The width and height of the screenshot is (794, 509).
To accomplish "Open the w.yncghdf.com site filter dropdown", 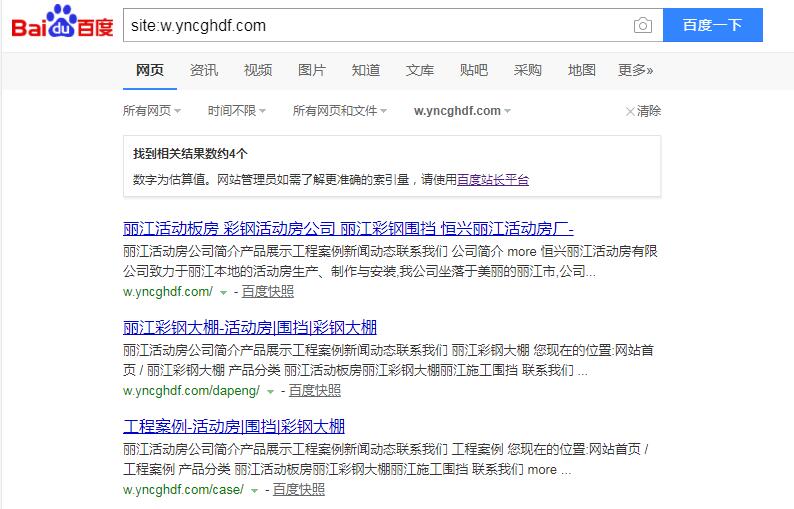I will (x=462, y=110).
